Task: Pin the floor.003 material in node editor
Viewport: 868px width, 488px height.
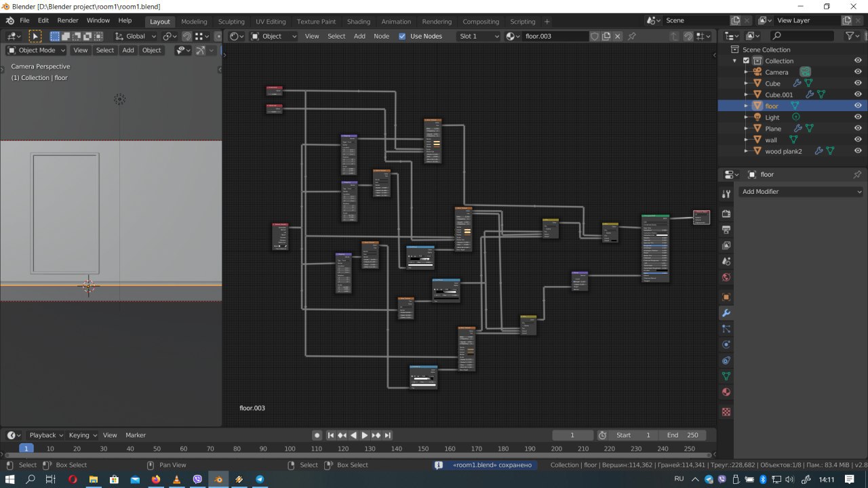Action: tap(632, 36)
